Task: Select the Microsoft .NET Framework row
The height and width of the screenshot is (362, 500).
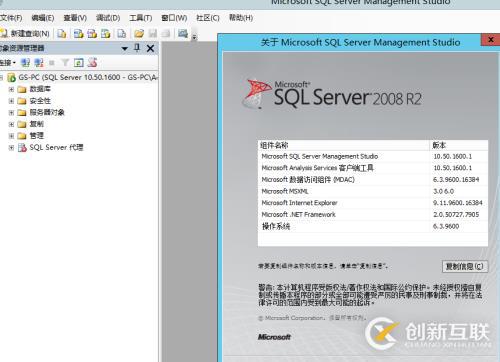Action: [x=373, y=215]
